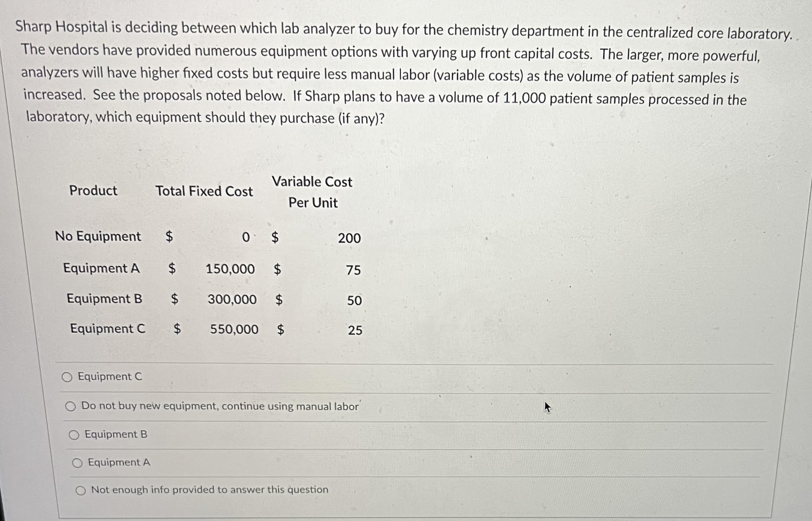This screenshot has width=812, height=521.
Task: Select the Equipment B answer option
Action: 74,434
